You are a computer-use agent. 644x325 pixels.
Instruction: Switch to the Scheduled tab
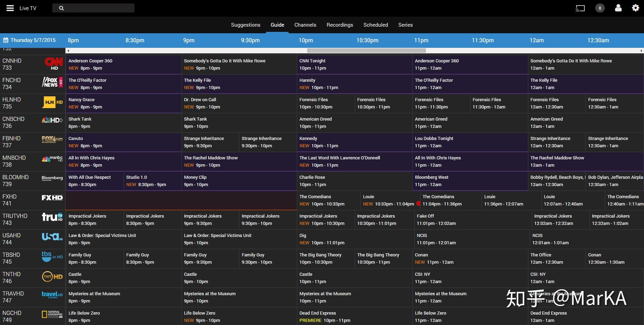(x=376, y=25)
